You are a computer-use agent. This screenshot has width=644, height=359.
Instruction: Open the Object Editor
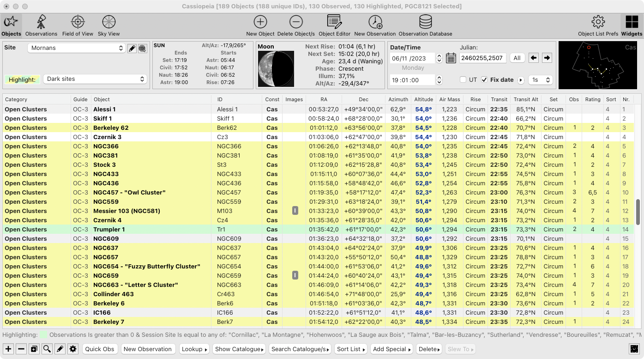(334, 25)
